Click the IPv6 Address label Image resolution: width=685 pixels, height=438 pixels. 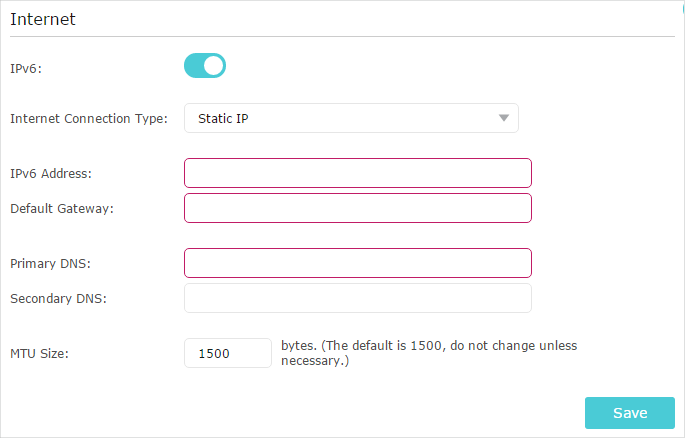pos(51,173)
